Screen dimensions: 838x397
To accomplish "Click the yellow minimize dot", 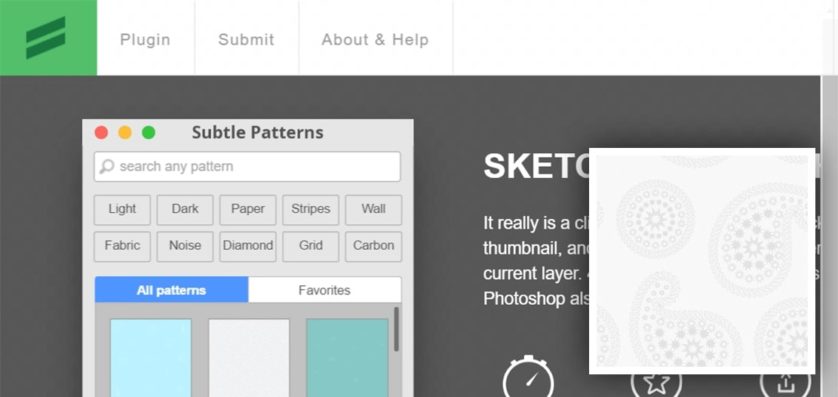I will [x=125, y=133].
